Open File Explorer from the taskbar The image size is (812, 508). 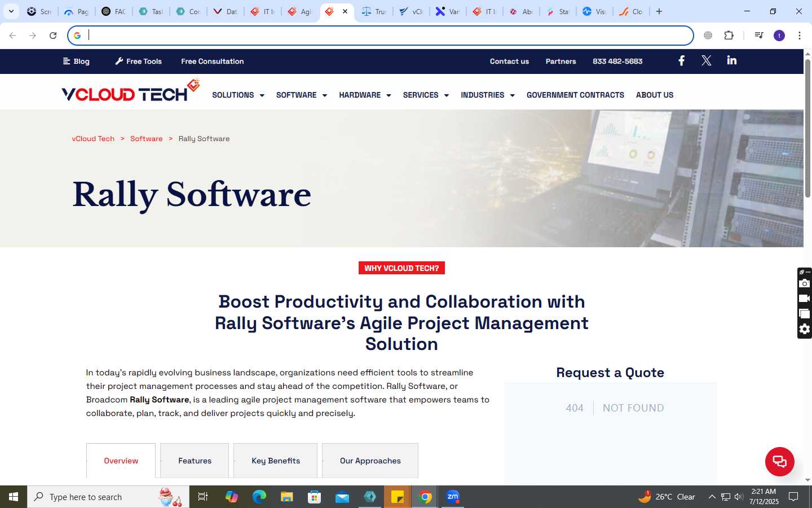287,497
